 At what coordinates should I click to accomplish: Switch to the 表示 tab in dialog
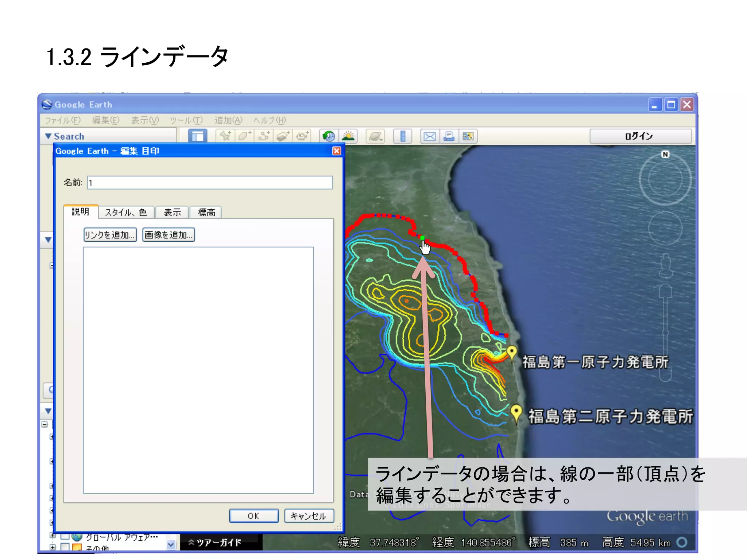[x=172, y=213]
